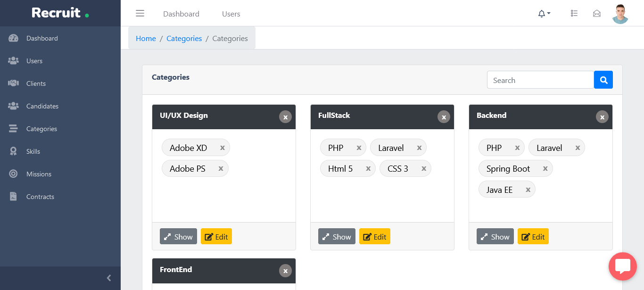Remove the Html 5 skill tag

tap(368, 168)
